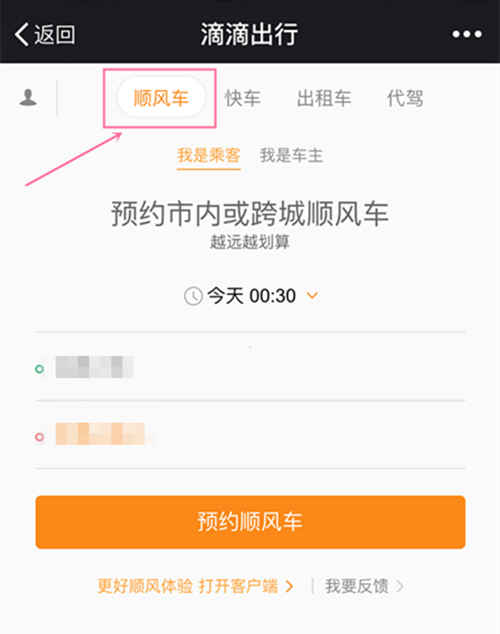500x634 pixels.
Task: Switch to the 出租车 tab
Action: (x=324, y=98)
